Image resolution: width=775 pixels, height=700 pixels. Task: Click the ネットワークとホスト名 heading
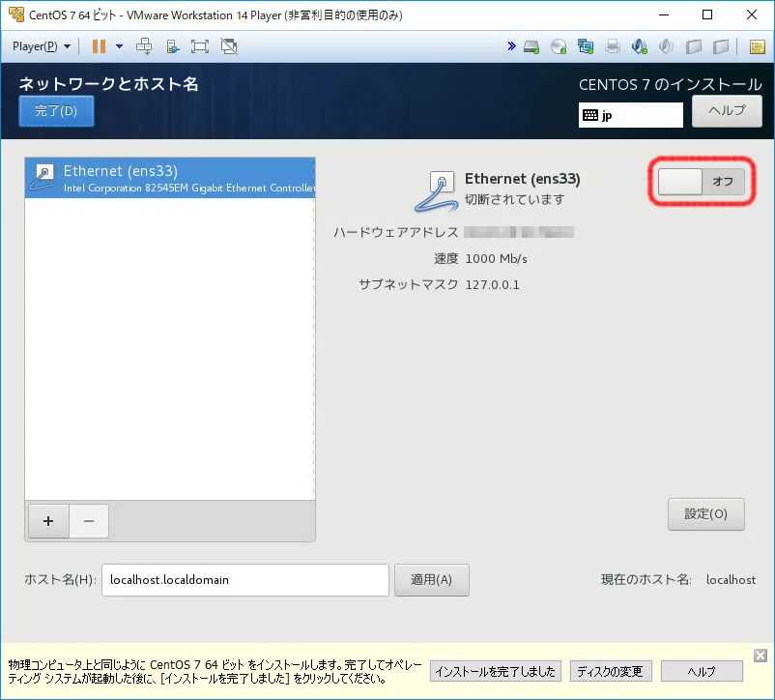pyautogui.click(x=108, y=83)
